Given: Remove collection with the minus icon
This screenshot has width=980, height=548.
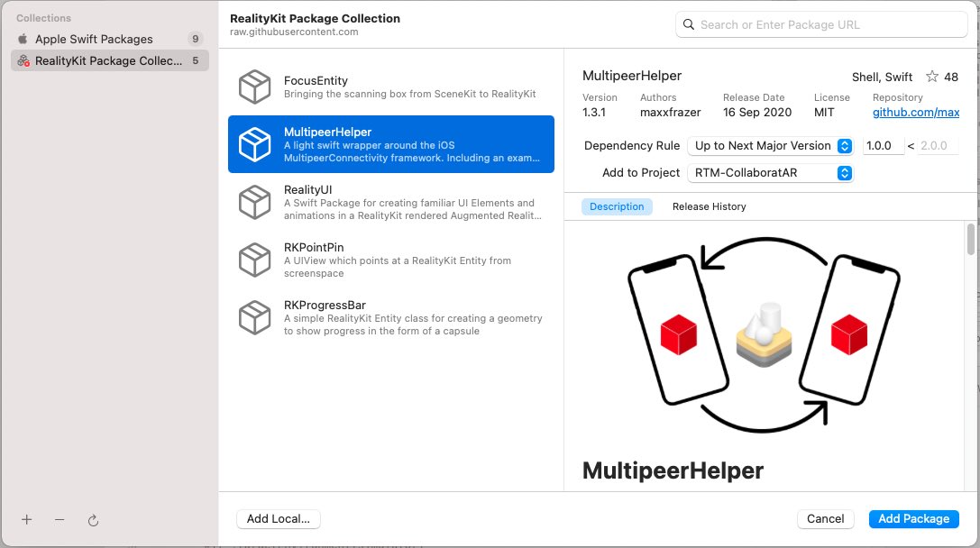Looking at the screenshot, I should pyautogui.click(x=60, y=519).
